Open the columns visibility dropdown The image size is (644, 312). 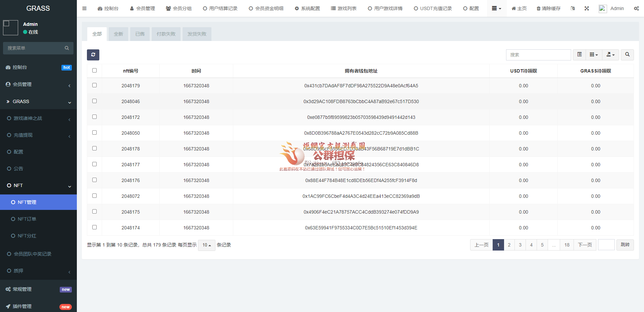(594, 55)
